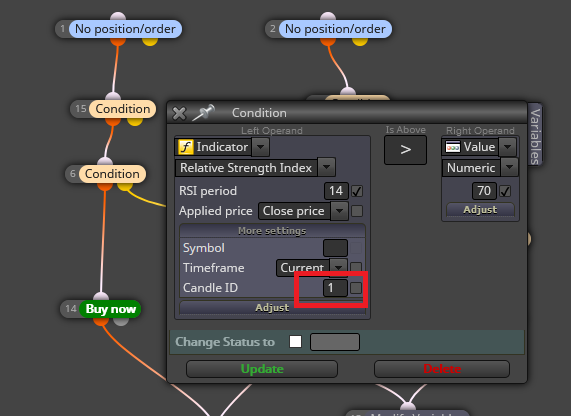This screenshot has width=571, height=416.
Task: Click gray output connector of Buy now
Action: (121, 321)
